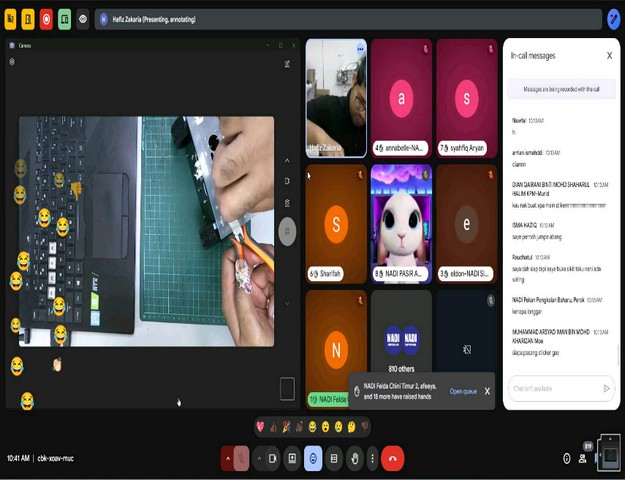Open more options three-dot menu
The width and height of the screenshot is (625, 480).
[x=372, y=458]
